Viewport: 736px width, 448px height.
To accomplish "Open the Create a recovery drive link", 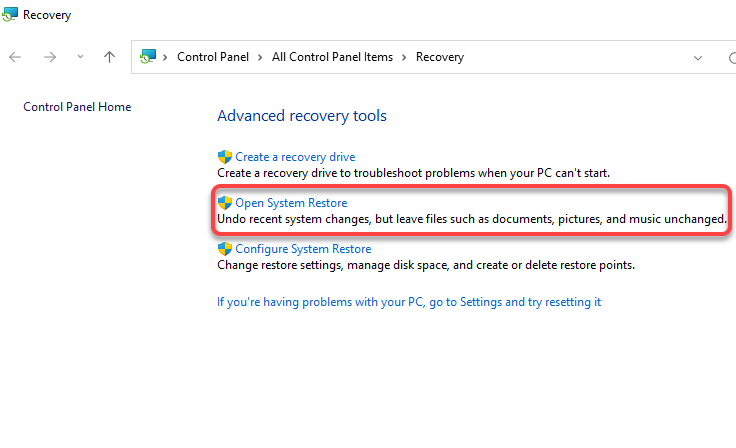I will tap(295, 157).
